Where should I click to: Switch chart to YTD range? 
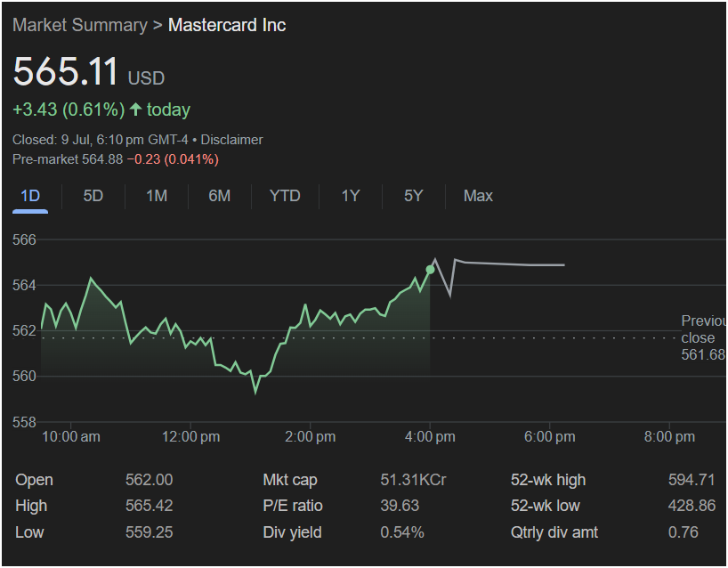285,196
